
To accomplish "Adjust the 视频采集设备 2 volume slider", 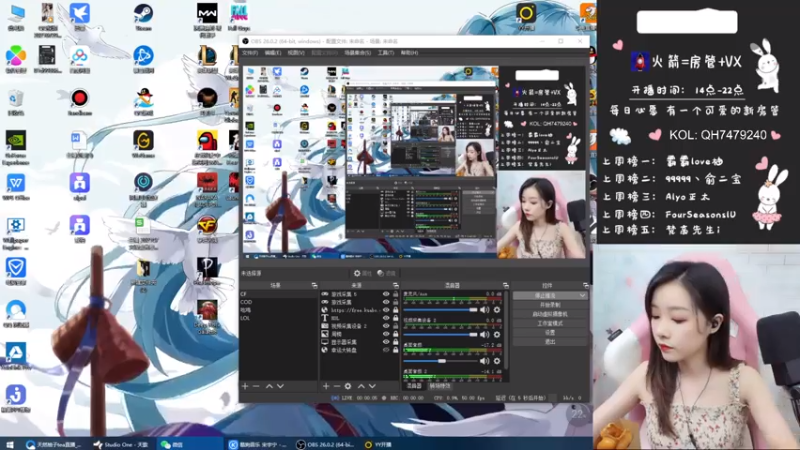I will point(440,335).
